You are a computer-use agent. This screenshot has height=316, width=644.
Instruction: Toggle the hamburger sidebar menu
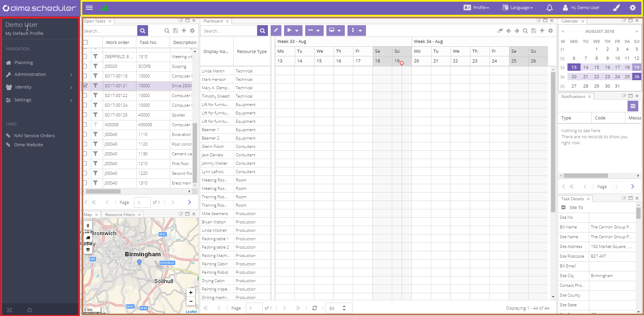click(89, 8)
